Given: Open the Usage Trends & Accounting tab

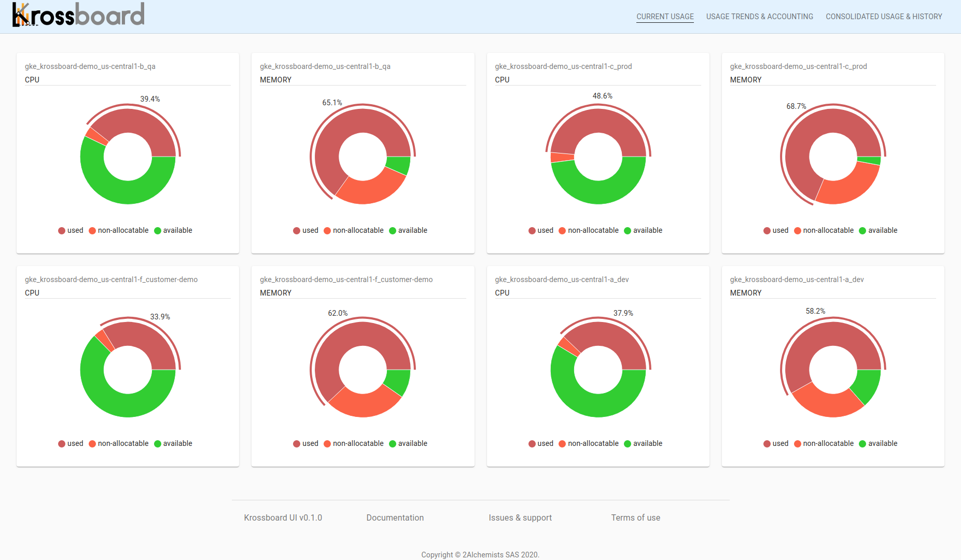Looking at the screenshot, I should point(759,17).
